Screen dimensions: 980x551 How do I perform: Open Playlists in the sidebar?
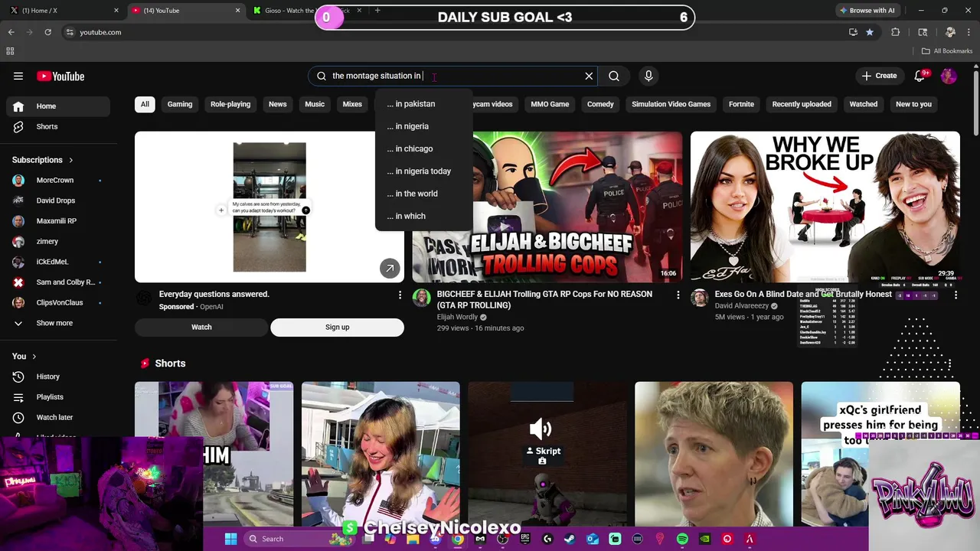(x=58, y=397)
